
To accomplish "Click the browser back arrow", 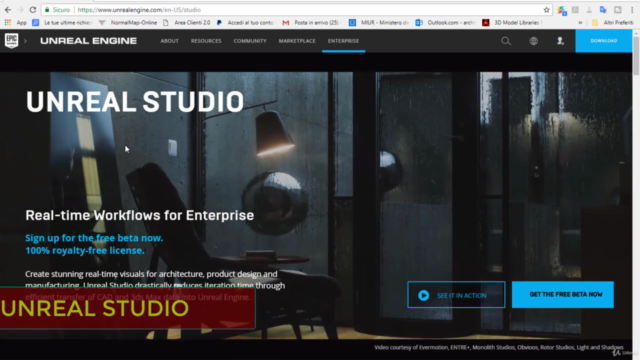I will [8, 10].
